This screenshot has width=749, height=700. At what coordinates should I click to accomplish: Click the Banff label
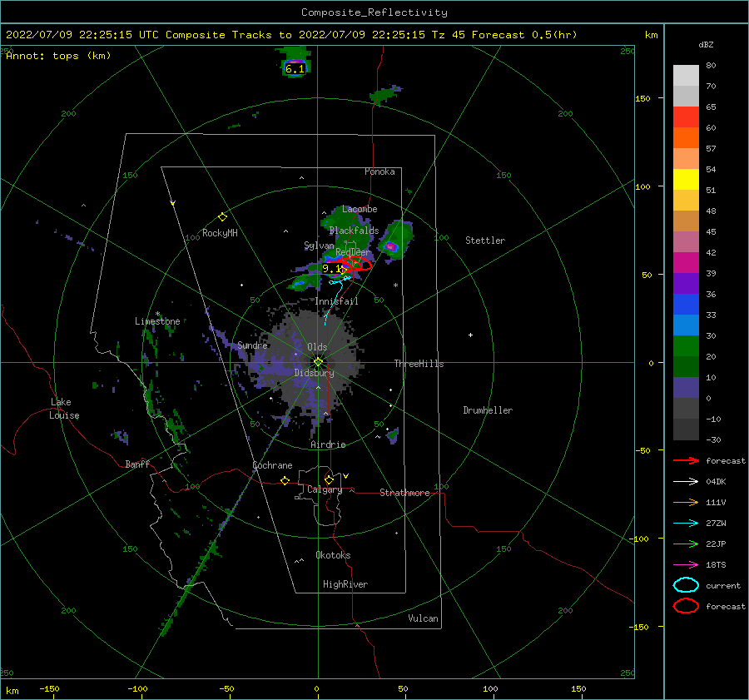[137, 464]
